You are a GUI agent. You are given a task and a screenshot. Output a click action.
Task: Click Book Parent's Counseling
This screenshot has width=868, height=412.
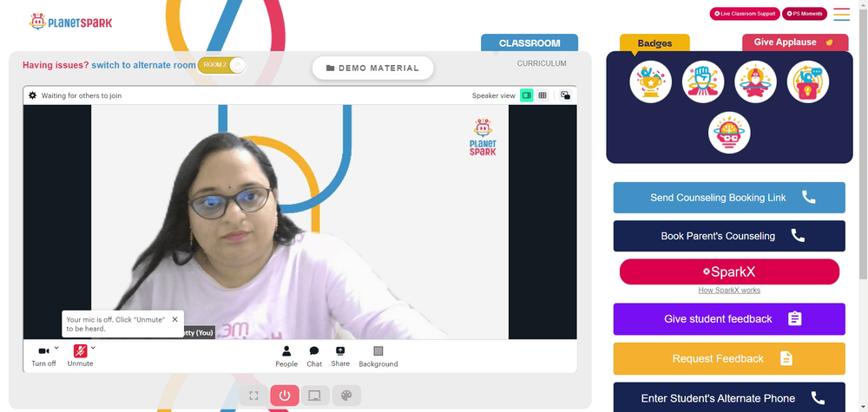[729, 236]
